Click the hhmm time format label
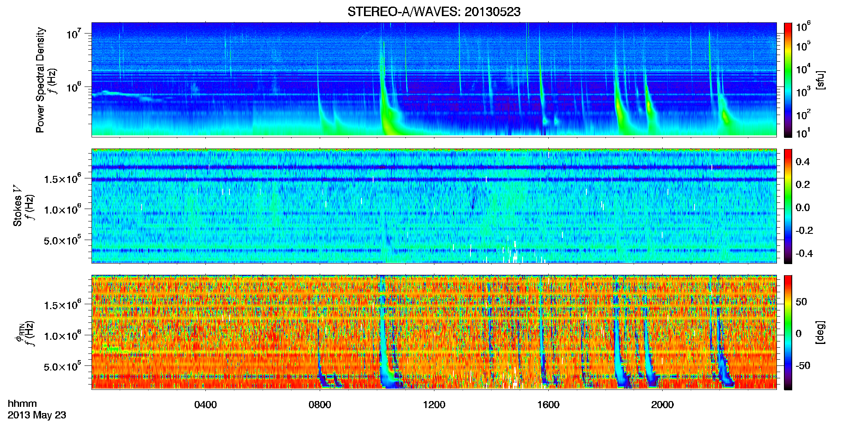This screenshot has height=447, width=868. 22,404
